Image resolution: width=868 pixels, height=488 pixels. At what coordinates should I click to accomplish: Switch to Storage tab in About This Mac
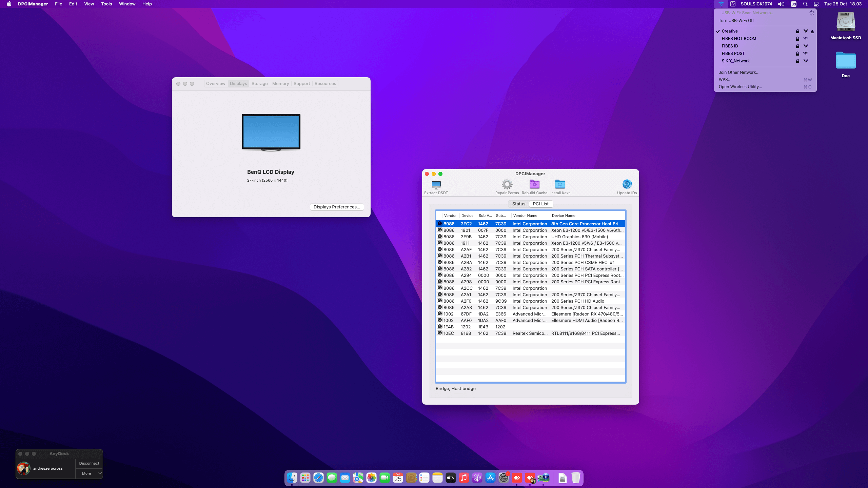259,84
